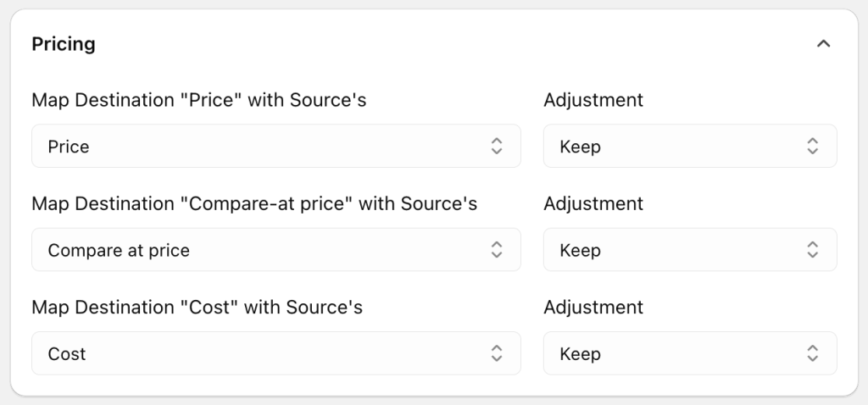Open the source dropdown showing "Price"
This screenshot has width=868, height=405.
(263, 147)
